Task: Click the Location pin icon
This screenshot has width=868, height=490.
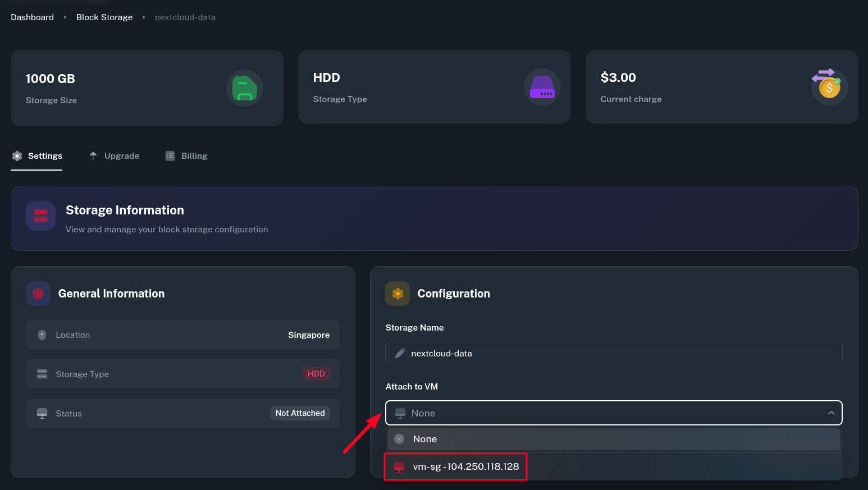Action: click(42, 335)
